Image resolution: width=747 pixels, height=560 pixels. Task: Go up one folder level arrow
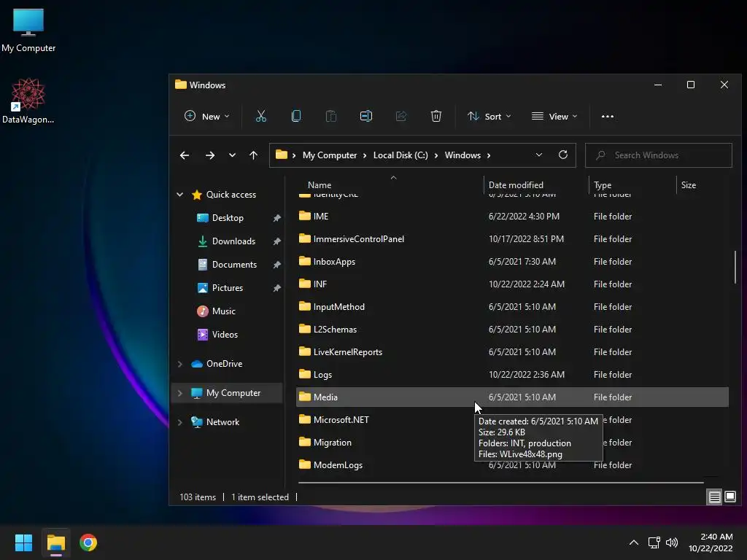(x=253, y=155)
